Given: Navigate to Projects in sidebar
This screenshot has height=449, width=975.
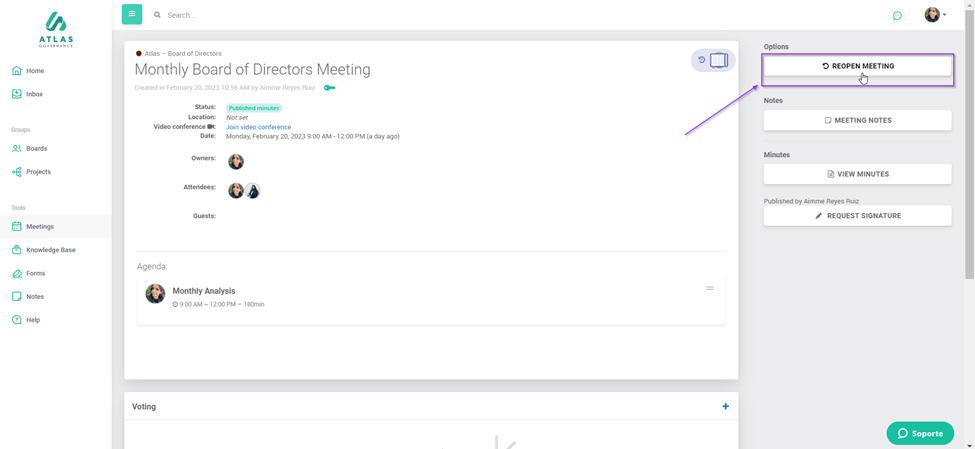Looking at the screenshot, I should click(38, 172).
